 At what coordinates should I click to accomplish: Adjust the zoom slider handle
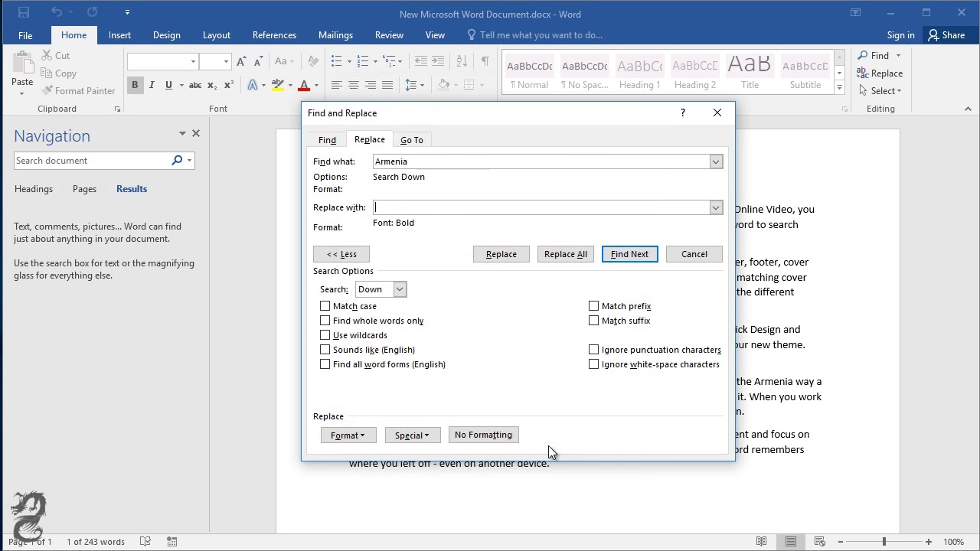[884, 542]
